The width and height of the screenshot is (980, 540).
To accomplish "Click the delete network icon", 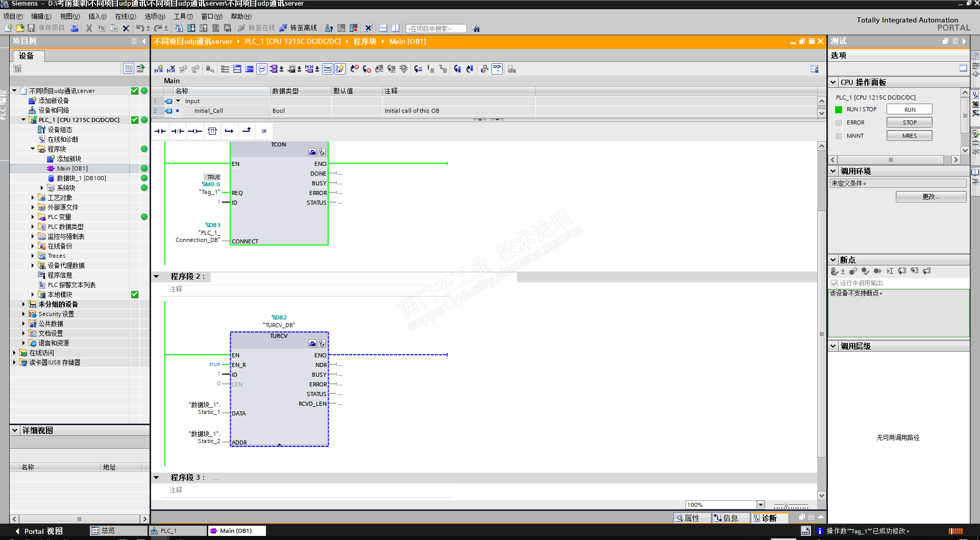I will (x=171, y=69).
